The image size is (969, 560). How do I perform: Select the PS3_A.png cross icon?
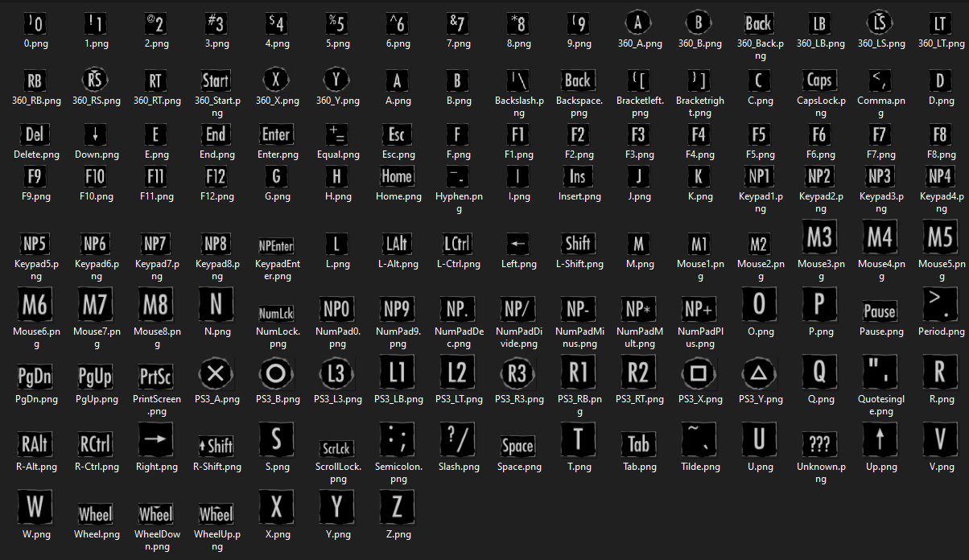pyautogui.click(x=216, y=373)
